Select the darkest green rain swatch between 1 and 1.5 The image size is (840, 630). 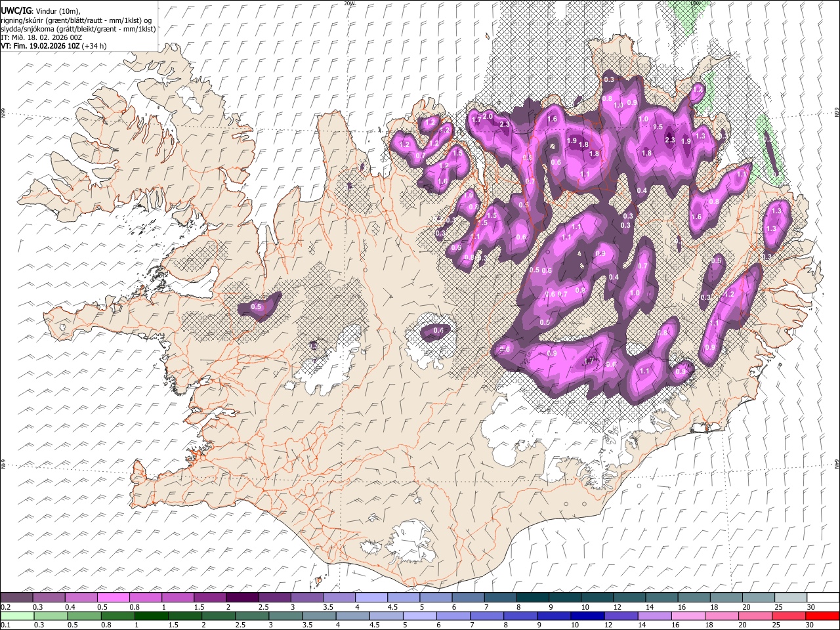151,616
